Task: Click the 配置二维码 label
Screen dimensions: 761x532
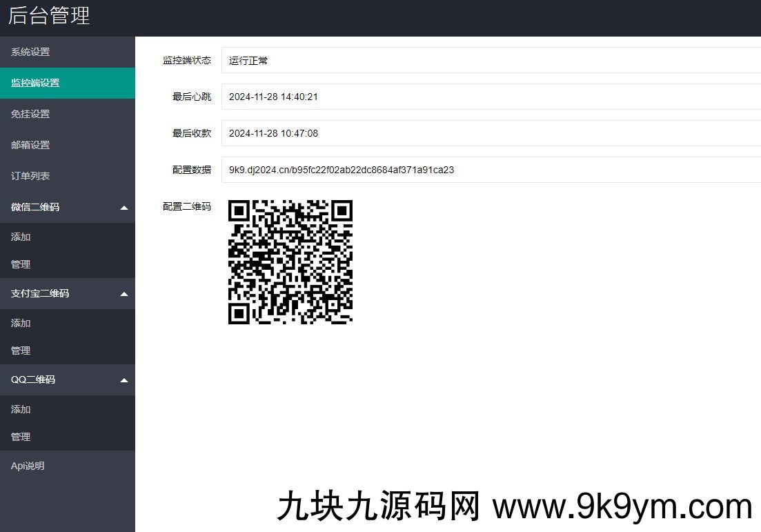Action: click(187, 206)
